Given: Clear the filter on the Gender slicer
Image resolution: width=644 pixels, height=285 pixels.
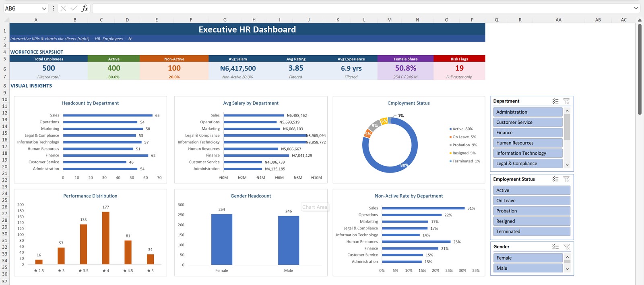Looking at the screenshot, I should [566, 247].
